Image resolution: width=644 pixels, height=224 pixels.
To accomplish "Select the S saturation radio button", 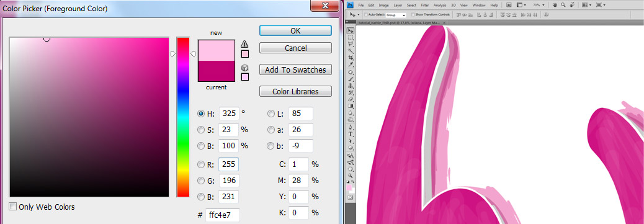I will pos(201,130).
